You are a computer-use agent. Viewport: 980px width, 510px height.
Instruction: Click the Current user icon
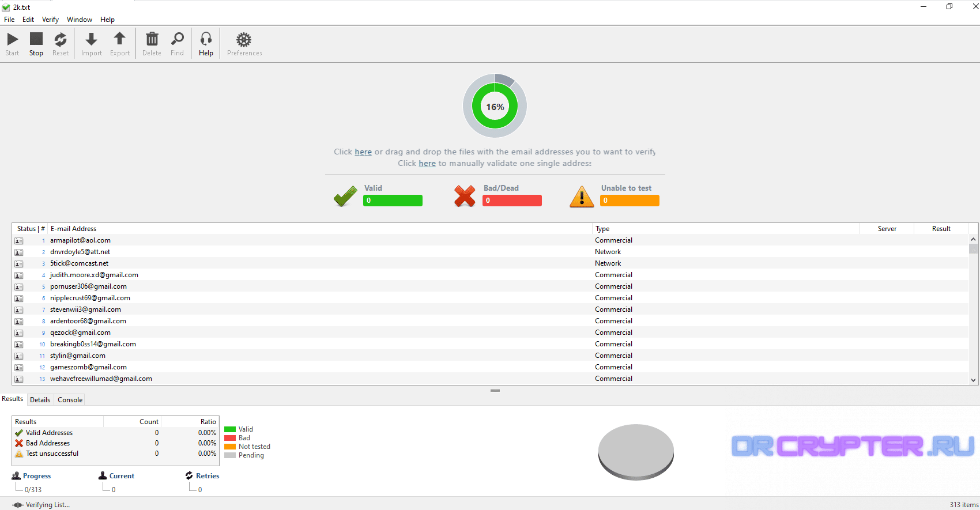(x=103, y=475)
